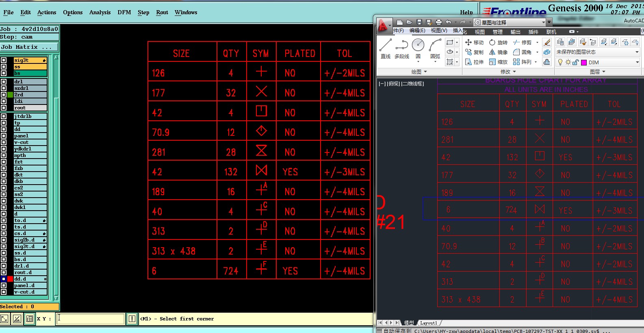Viewport: 644px width, 333px height.
Task: Click AutoCAD Move tool icon
Action: tap(468, 42)
